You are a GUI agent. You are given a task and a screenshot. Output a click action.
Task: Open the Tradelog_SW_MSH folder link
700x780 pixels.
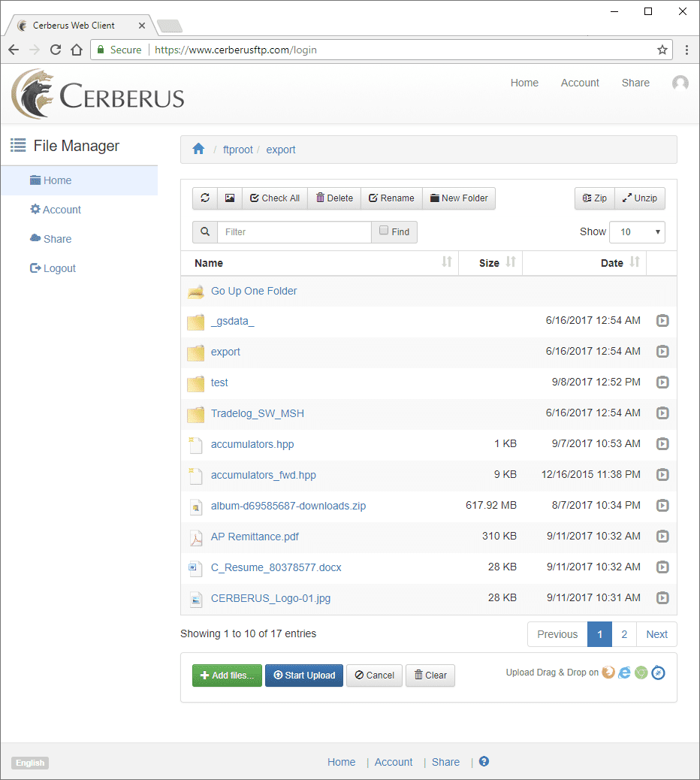257,413
